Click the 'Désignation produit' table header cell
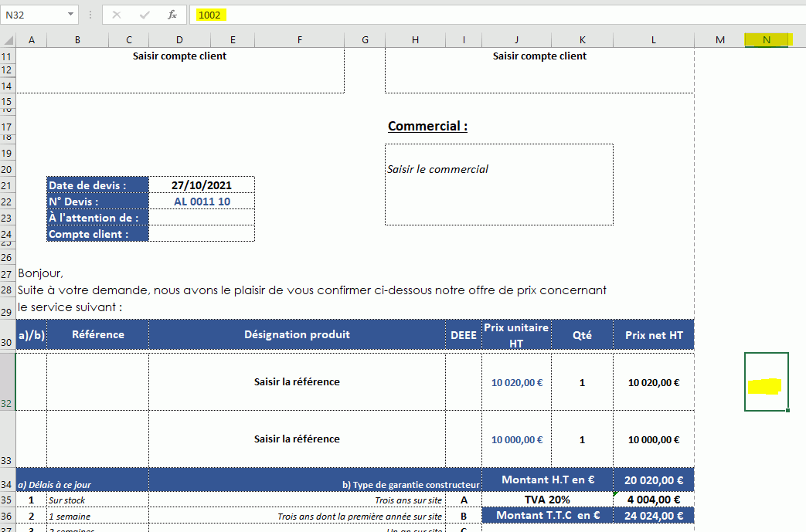This screenshot has height=532, width=806. pyautogui.click(x=297, y=334)
